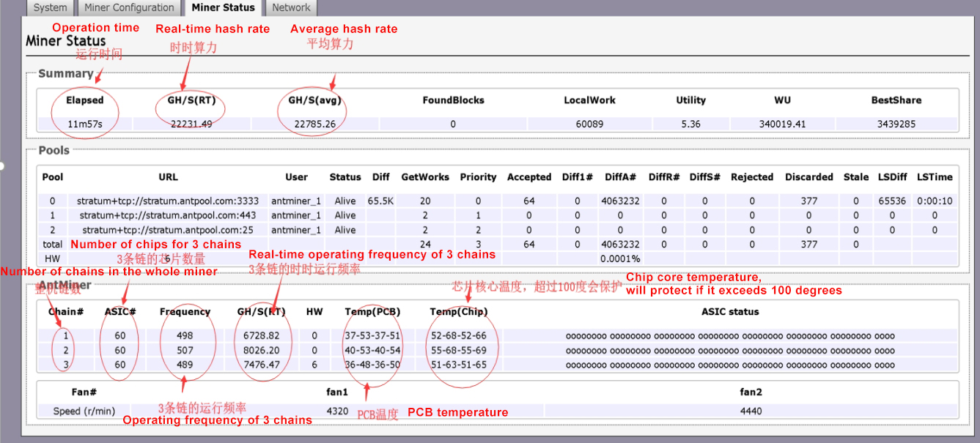The height and width of the screenshot is (443, 980).
Task: Select the BestShare value 3439285
Action: coord(896,124)
